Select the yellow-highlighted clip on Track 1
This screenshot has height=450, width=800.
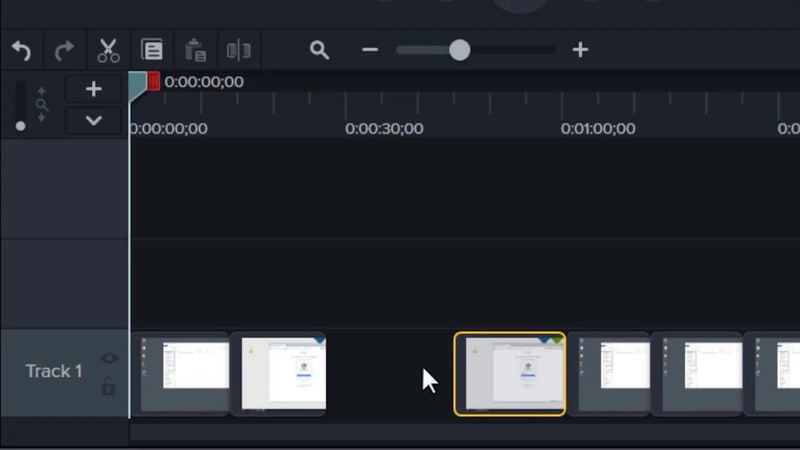510,374
